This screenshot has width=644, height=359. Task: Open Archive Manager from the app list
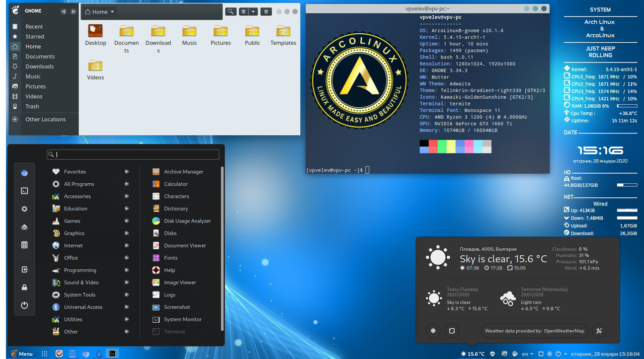tap(178, 172)
